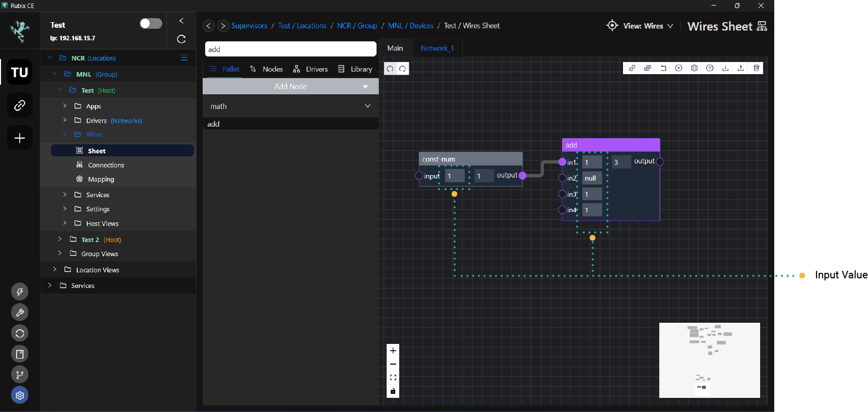Collapse the math category chevron

click(x=367, y=106)
